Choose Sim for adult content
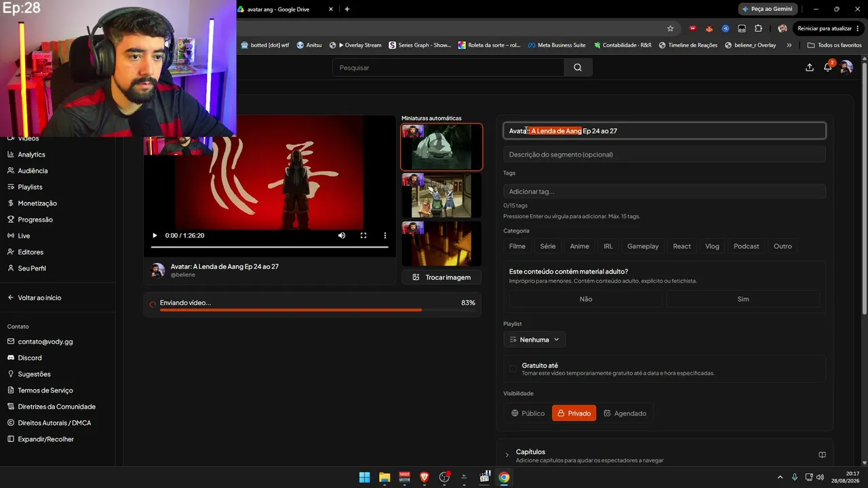Screen dimensions: 868x488 click(743, 299)
